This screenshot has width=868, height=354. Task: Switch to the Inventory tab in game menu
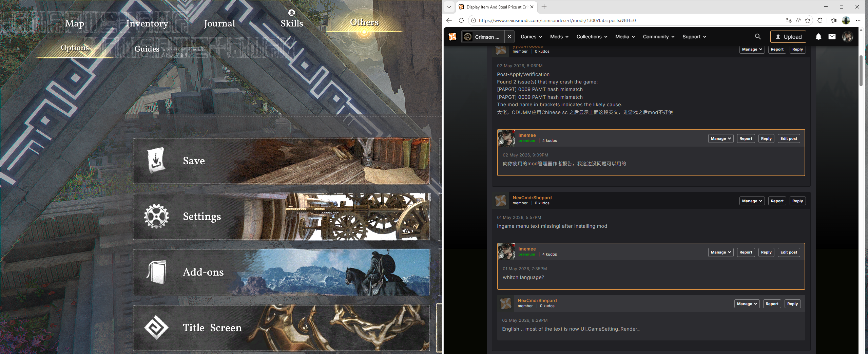147,23
